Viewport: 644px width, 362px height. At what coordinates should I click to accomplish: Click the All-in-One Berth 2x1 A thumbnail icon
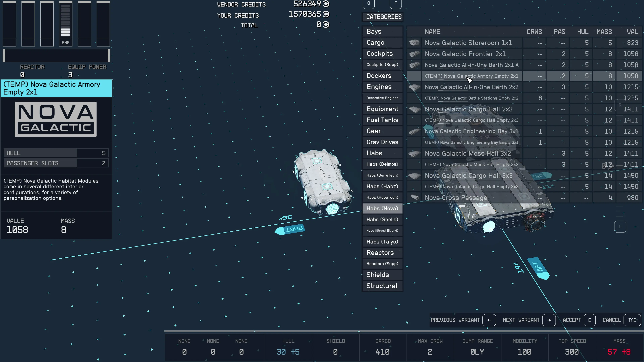(x=414, y=65)
